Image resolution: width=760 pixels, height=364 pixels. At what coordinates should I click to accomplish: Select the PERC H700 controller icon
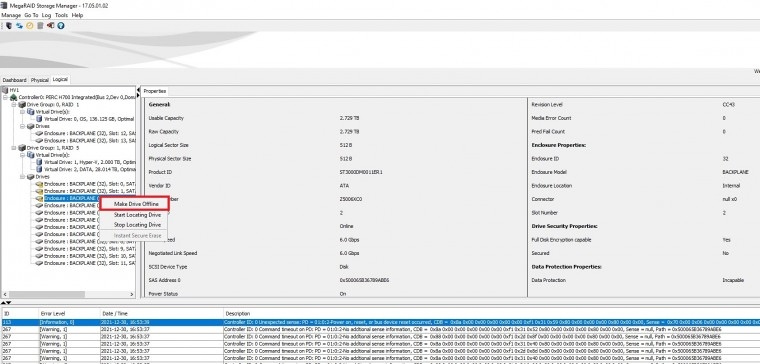(x=14, y=97)
